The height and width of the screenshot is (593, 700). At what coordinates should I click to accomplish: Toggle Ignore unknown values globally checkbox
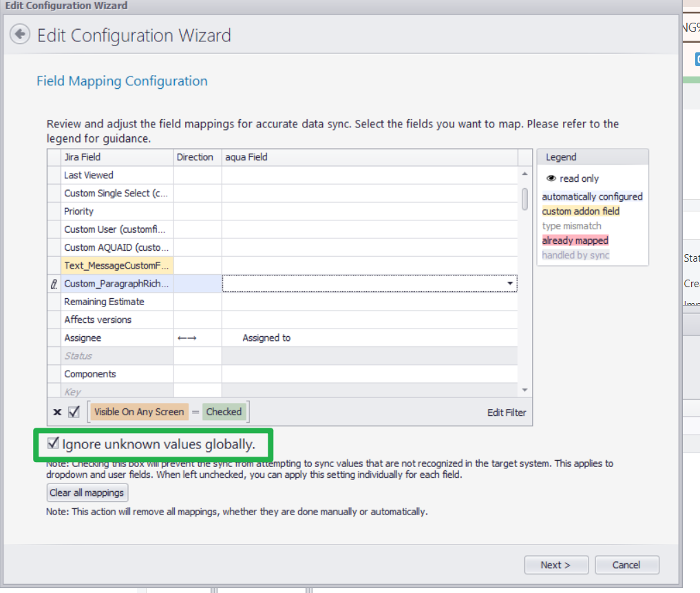coord(53,444)
